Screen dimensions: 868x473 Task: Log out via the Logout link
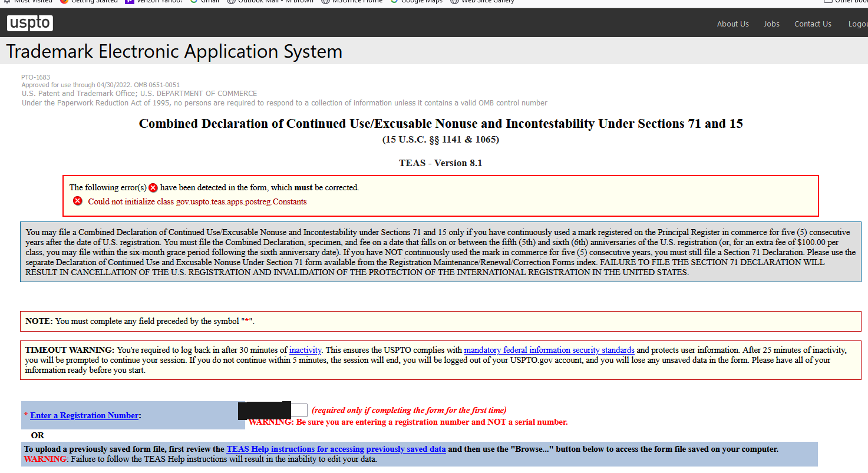(x=858, y=24)
